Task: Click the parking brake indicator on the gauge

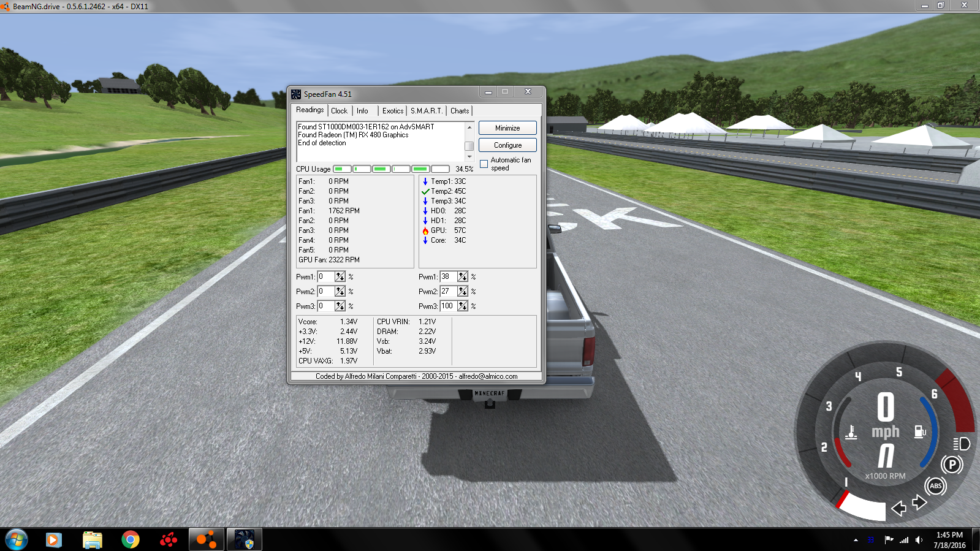Action: [x=952, y=465]
